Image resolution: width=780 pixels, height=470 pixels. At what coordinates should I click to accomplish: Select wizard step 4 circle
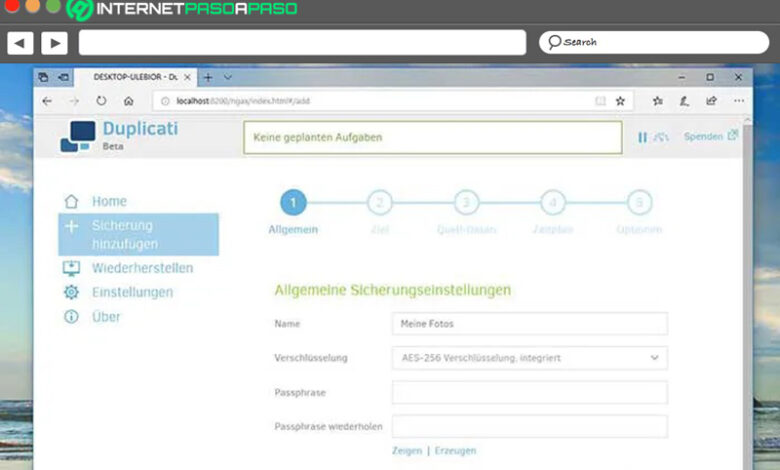coord(553,202)
